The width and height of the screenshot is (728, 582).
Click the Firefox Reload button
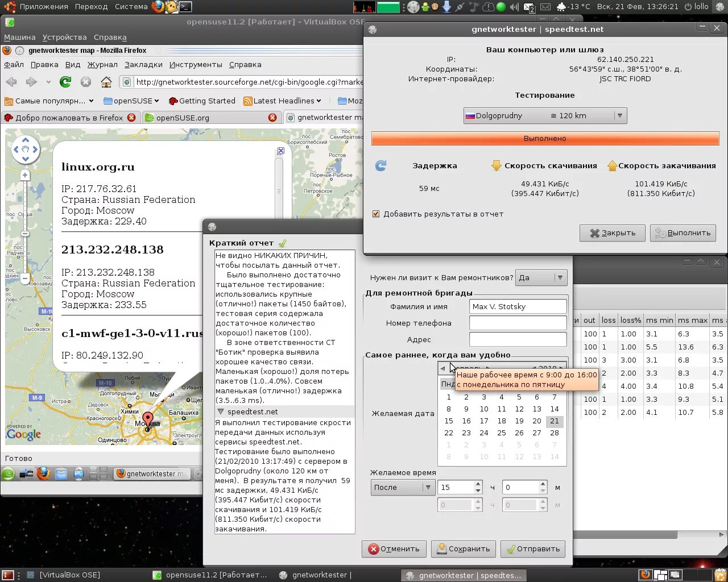pyautogui.click(x=65, y=82)
